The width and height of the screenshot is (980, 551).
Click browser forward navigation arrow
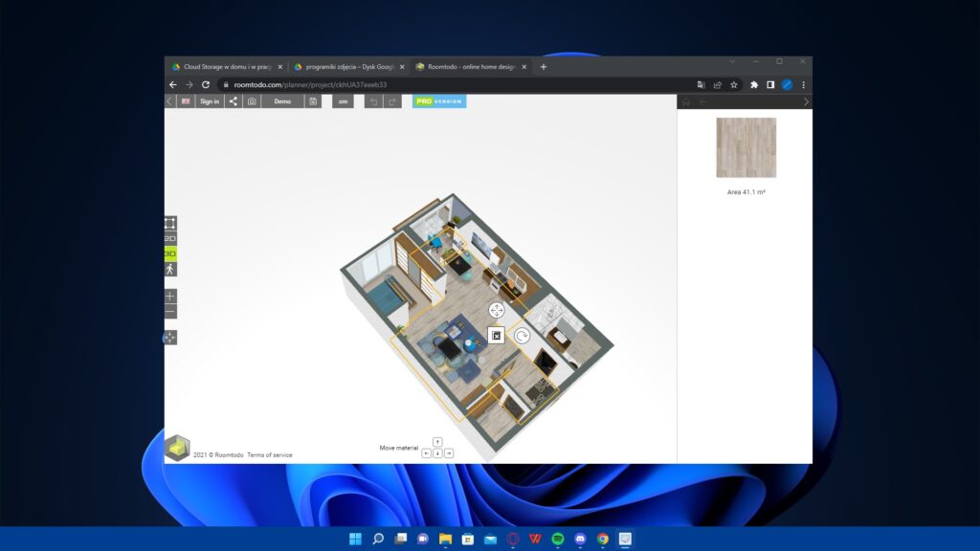189,84
